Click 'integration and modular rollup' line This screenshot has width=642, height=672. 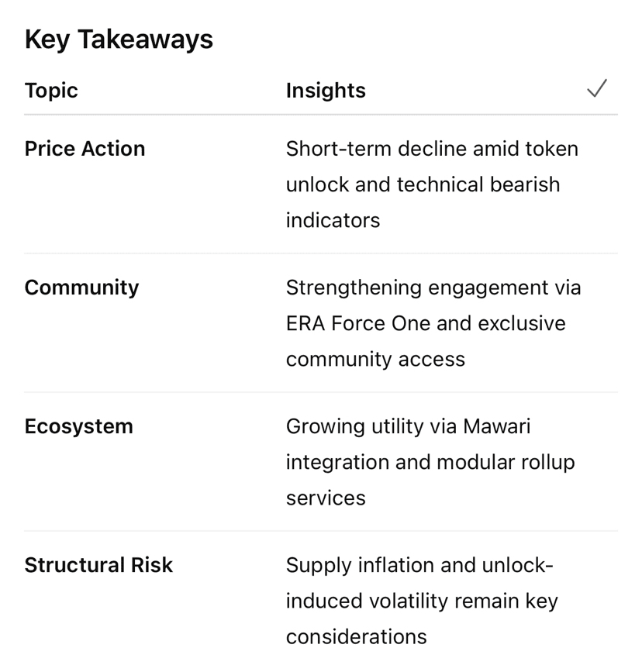click(430, 463)
